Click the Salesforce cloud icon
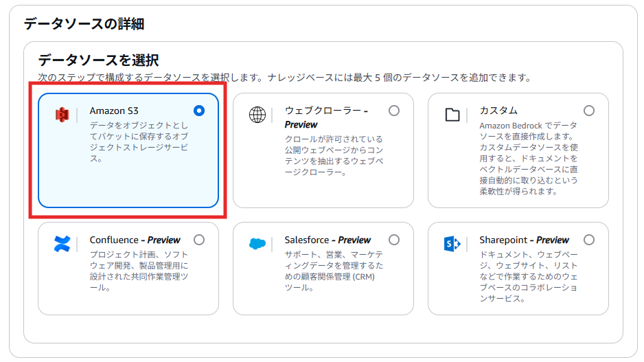This screenshot has height=362, width=644. point(257,244)
